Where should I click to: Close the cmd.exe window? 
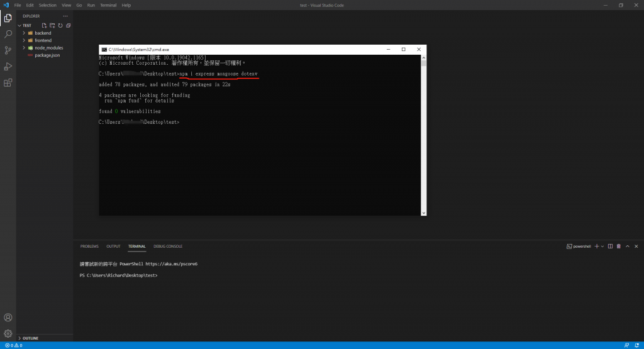[x=418, y=49]
